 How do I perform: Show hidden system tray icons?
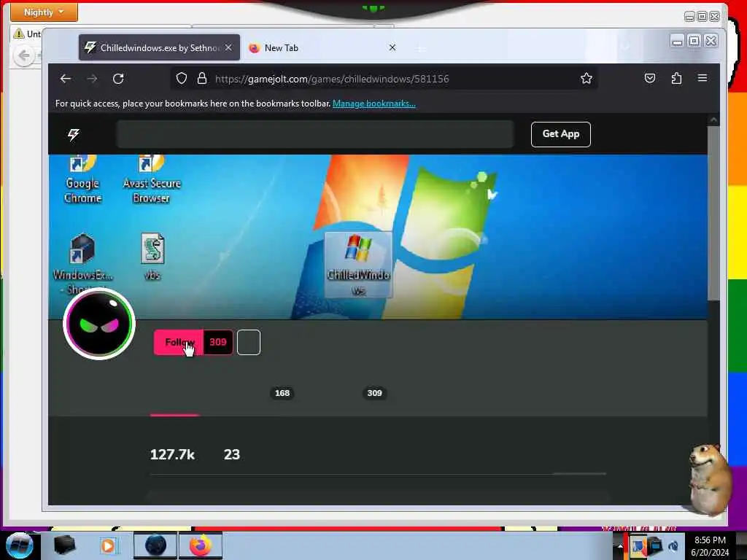pyautogui.click(x=620, y=547)
